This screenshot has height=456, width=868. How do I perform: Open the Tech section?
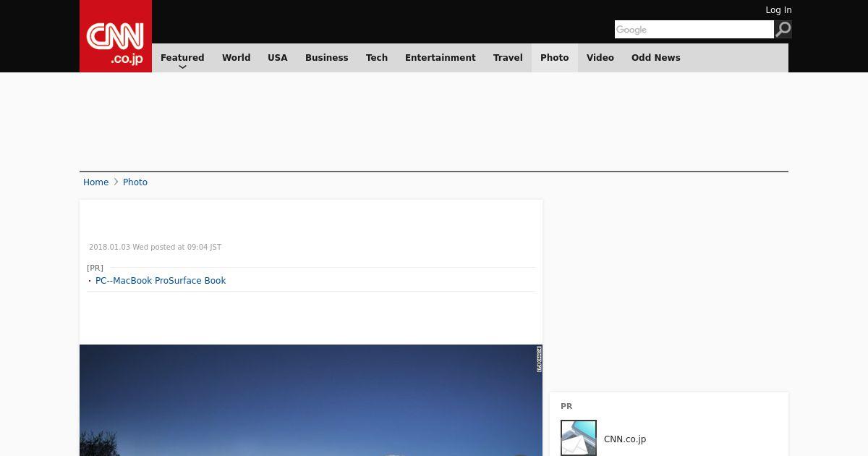tap(377, 58)
